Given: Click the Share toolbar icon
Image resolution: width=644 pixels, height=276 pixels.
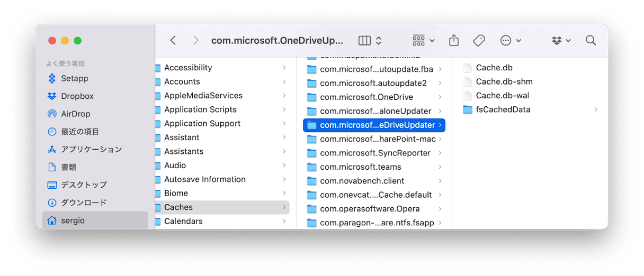Looking at the screenshot, I should 453,40.
